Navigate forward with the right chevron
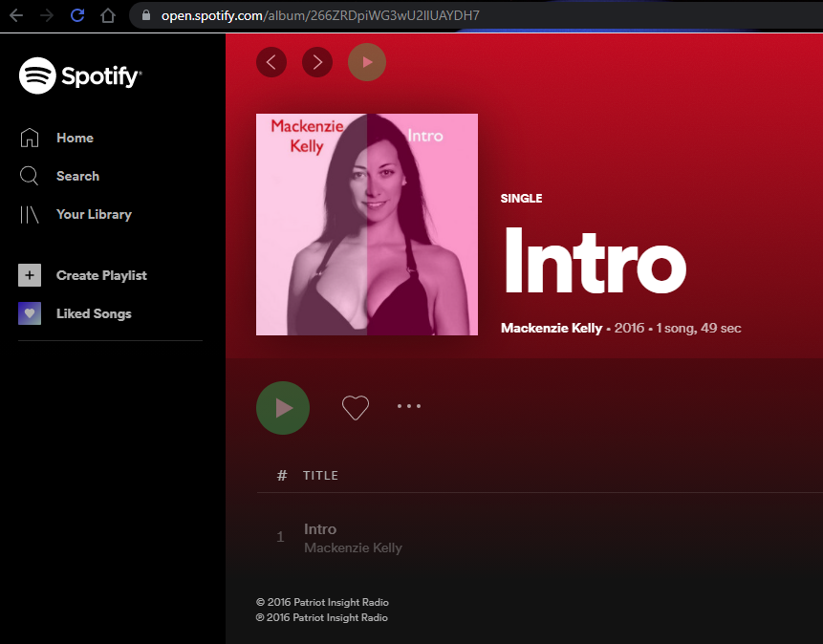The image size is (823, 644). (x=317, y=62)
